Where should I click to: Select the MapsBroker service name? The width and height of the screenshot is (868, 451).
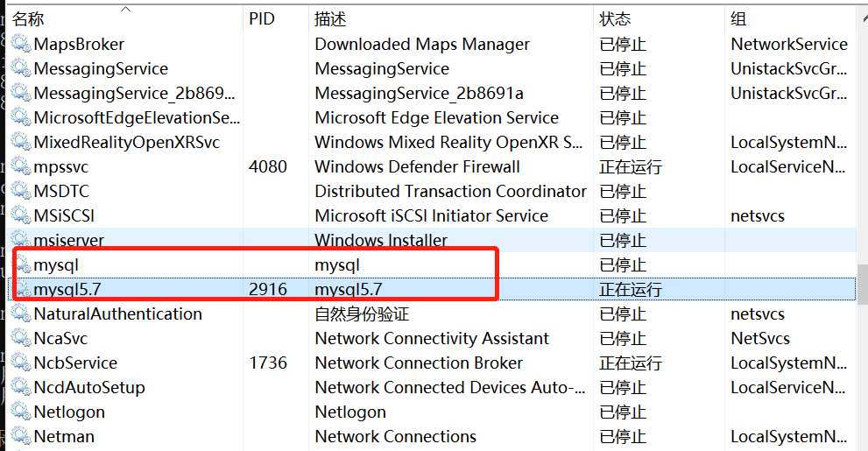tap(79, 44)
